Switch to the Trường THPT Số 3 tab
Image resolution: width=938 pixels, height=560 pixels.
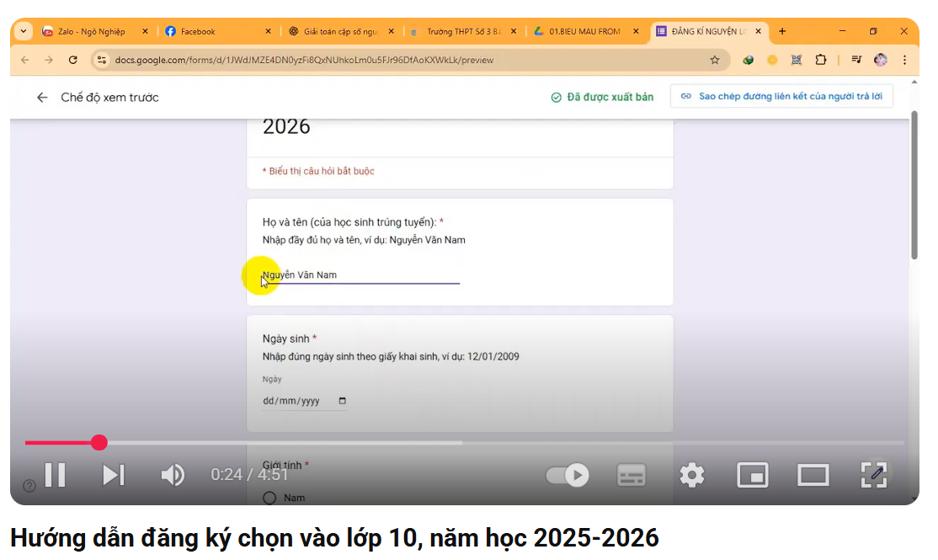tap(464, 31)
